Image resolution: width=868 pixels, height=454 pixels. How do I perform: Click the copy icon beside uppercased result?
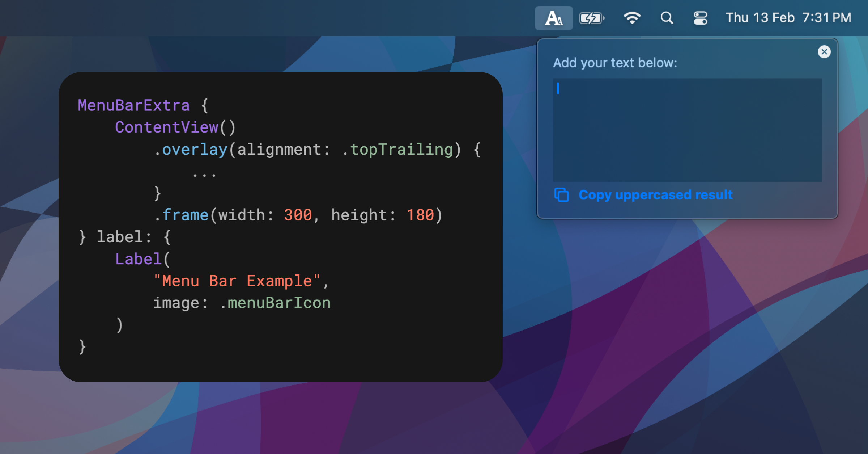(x=561, y=194)
